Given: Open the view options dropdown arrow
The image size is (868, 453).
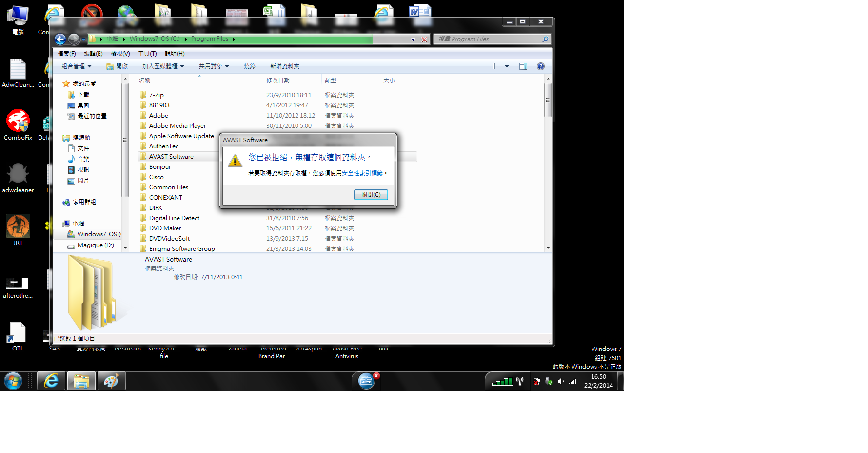Looking at the screenshot, I should click(x=507, y=66).
